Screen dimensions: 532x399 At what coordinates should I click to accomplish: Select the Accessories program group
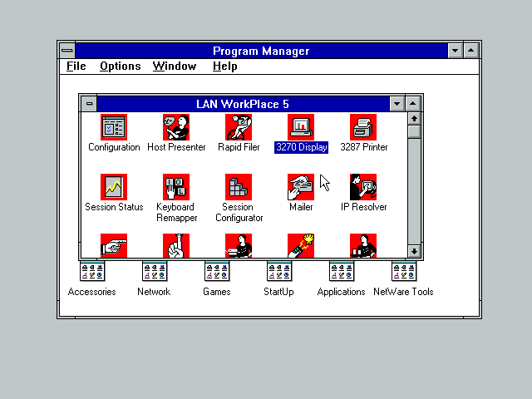92,272
